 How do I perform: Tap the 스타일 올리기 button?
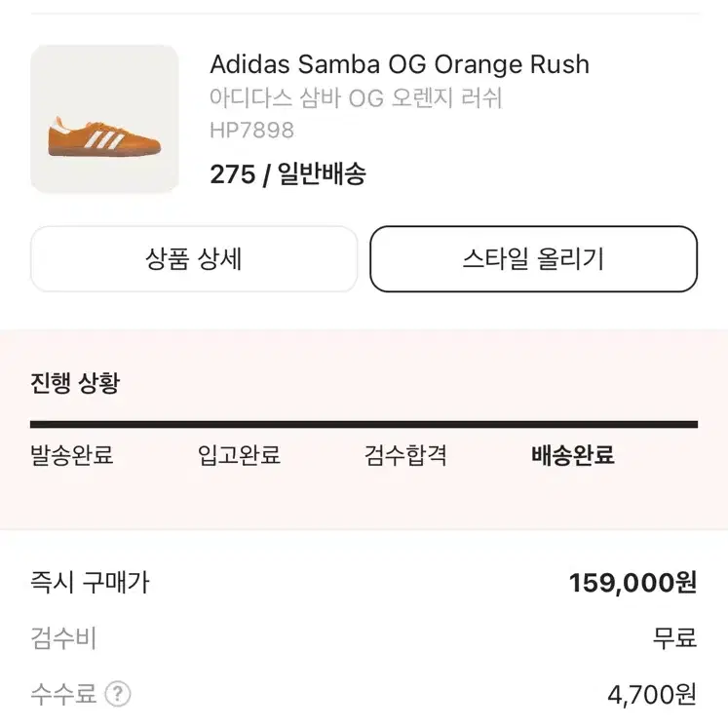pos(533,259)
